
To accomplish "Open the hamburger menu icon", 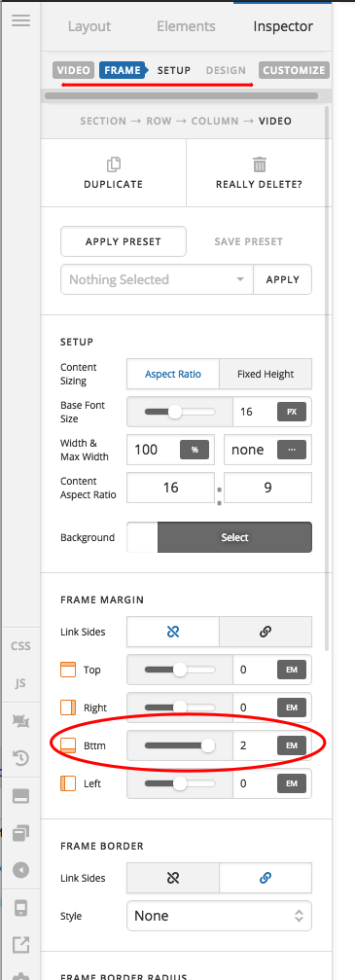I will [20, 20].
